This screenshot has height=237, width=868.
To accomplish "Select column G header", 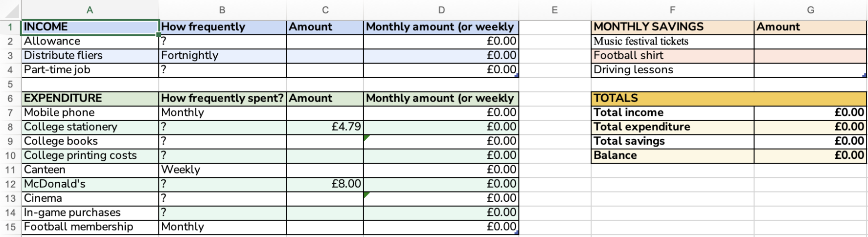I will pos(810,10).
